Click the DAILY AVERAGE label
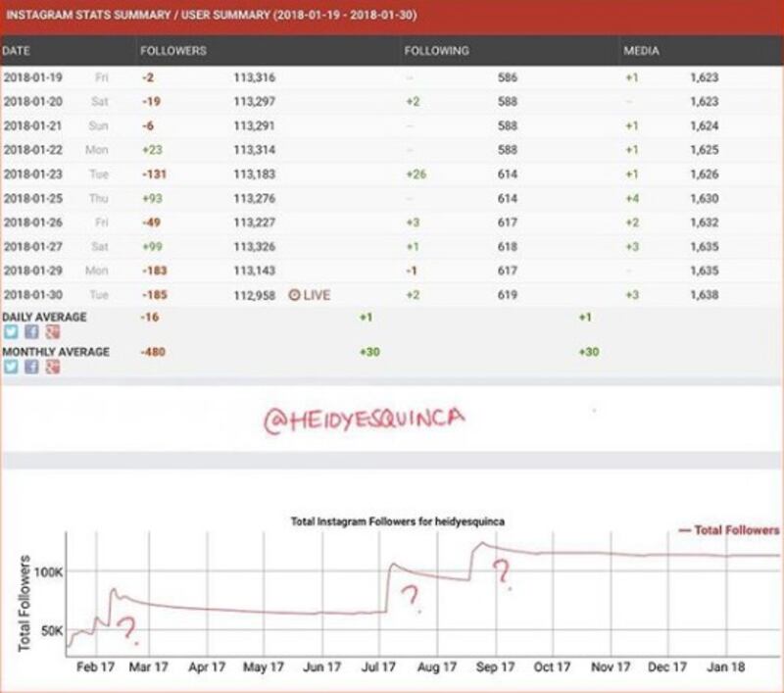This screenshot has width=784, height=693. [x=44, y=317]
